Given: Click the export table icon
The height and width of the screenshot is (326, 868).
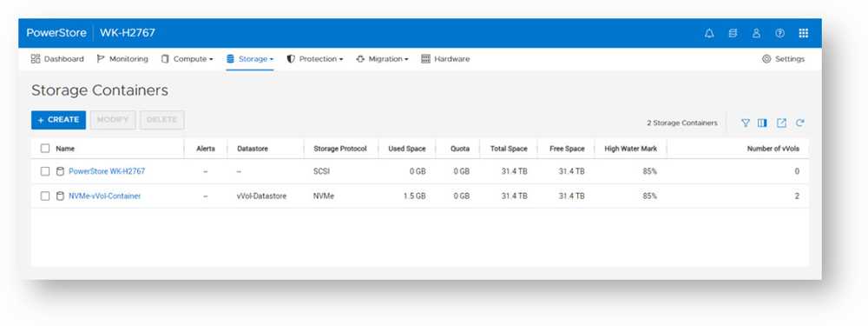Looking at the screenshot, I should click(781, 123).
